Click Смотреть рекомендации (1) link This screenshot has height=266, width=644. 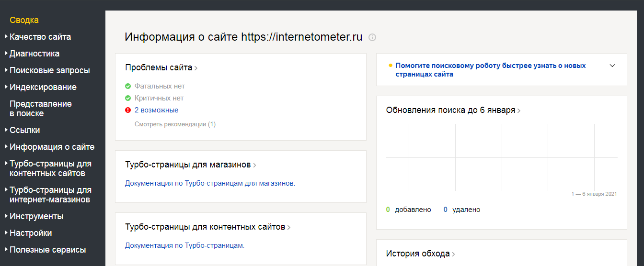[x=175, y=124]
